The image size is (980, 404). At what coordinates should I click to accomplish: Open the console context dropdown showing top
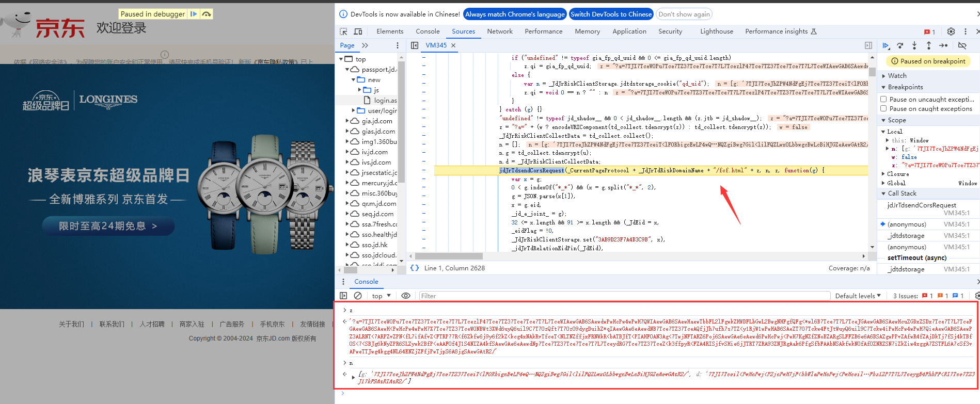click(x=382, y=296)
